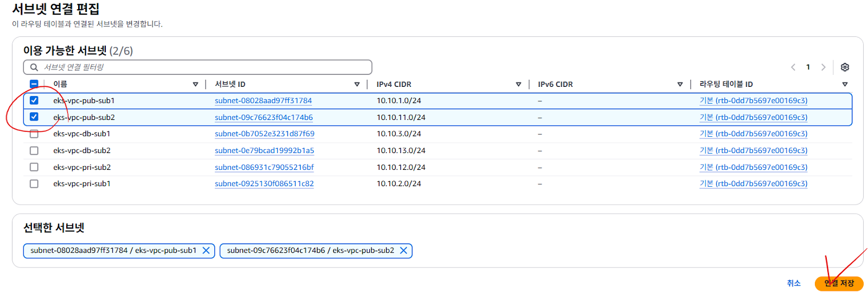The image size is (868, 298).
Task: Open route table link in eks-vpc-pri-sub2 row
Action: (x=754, y=167)
